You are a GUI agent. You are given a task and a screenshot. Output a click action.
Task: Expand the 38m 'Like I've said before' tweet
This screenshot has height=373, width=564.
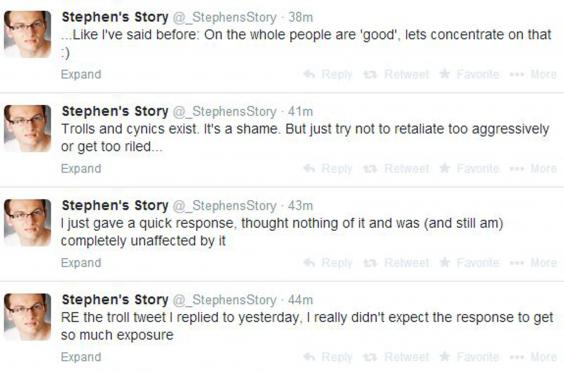click(81, 74)
